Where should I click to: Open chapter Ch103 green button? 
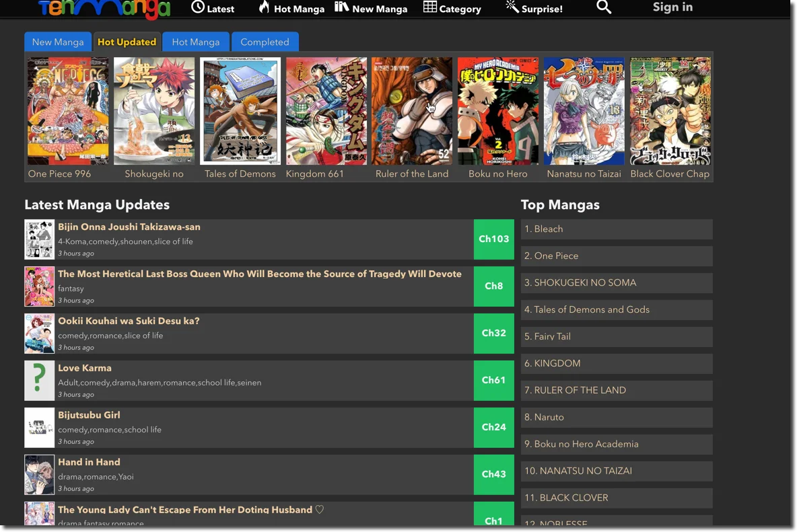point(493,239)
